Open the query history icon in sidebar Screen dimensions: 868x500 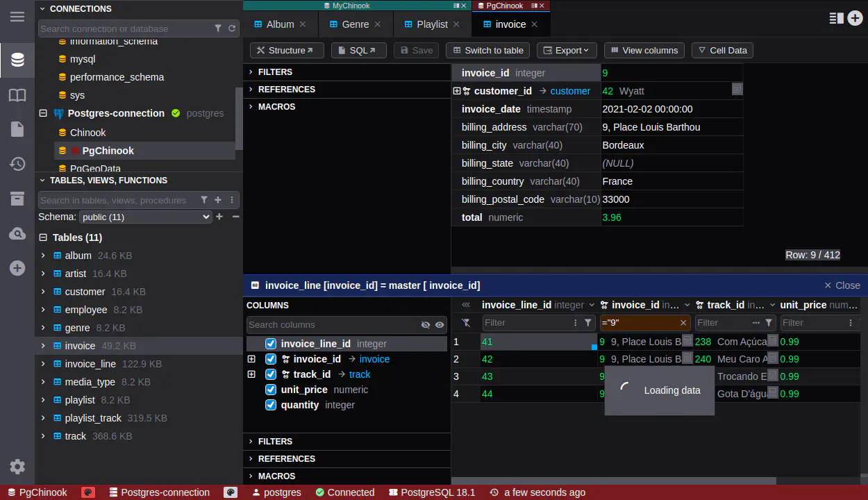pos(17,164)
